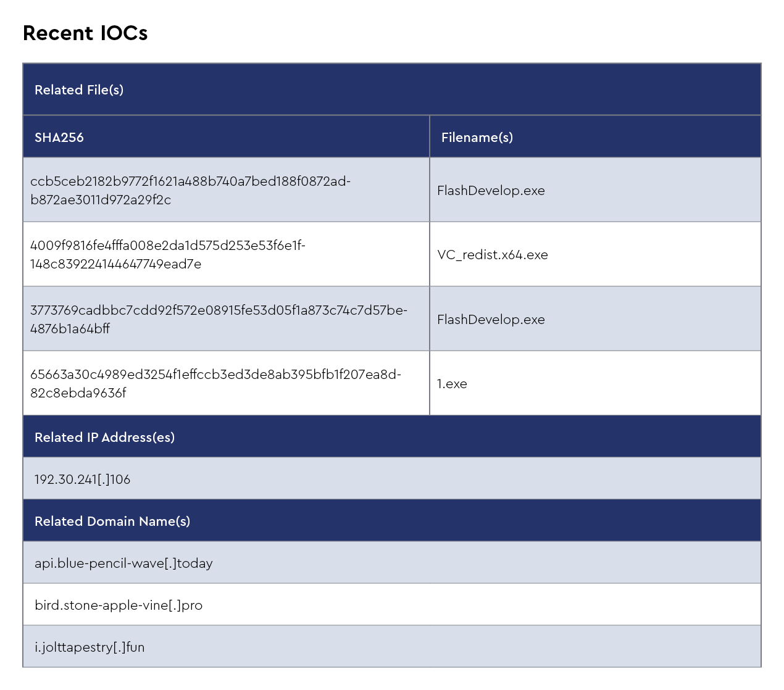Select hash starting with 4009f9816fe4
Viewport: 784px width, 690px height.
coord(168,246)
